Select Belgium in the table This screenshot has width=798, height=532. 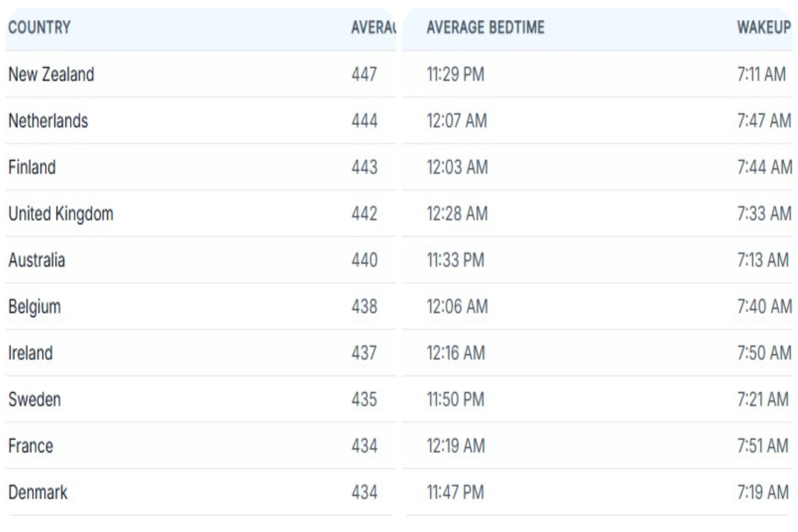point(35,307)
